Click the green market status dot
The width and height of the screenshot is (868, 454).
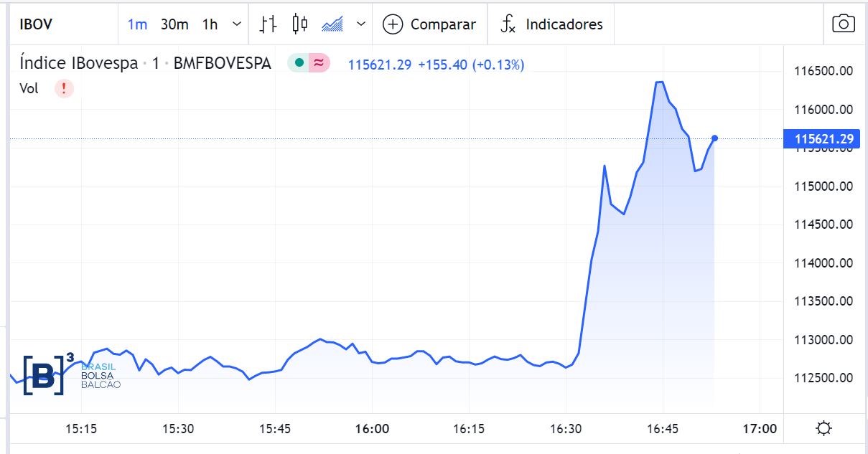[299, 63]
